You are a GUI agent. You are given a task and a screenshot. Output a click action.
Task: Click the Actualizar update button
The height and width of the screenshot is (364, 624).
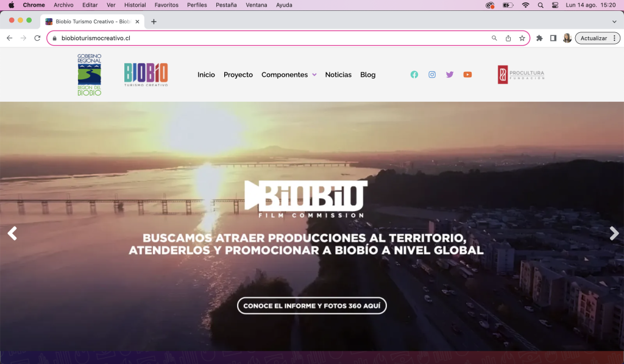click(x=594, y=38)
